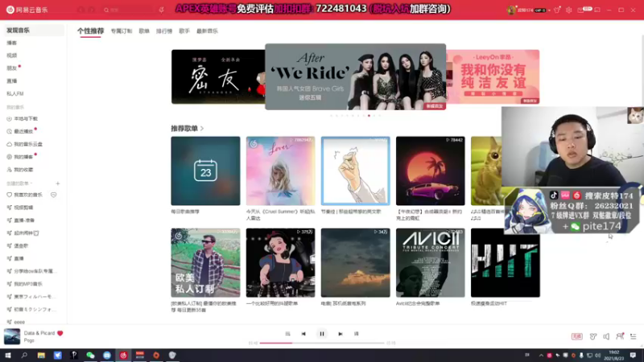Open sound effects icon in player bar

tap(593, 336)
